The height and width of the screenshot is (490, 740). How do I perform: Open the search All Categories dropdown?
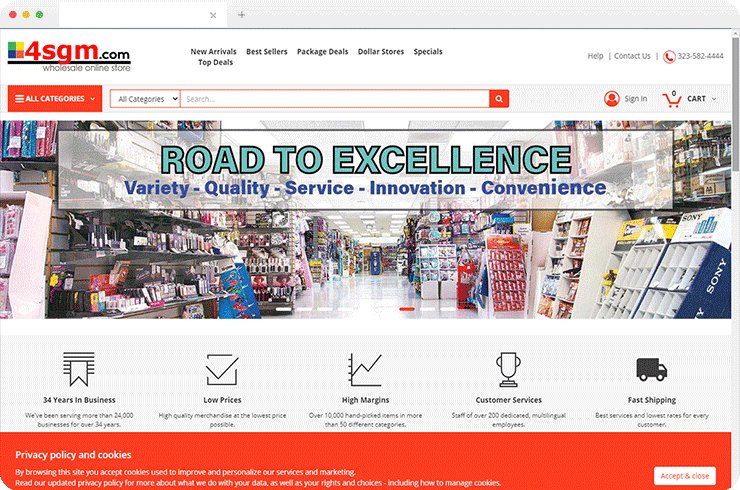pos(145,99)
